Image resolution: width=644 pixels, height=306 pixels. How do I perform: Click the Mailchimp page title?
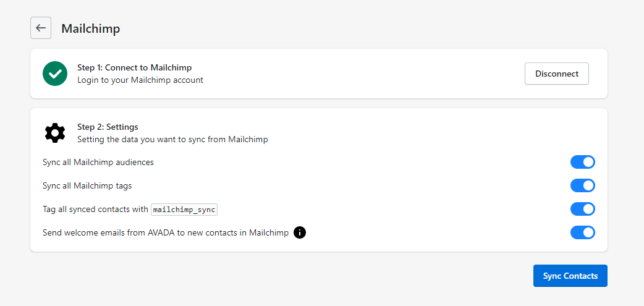click(x=90, y=28)
